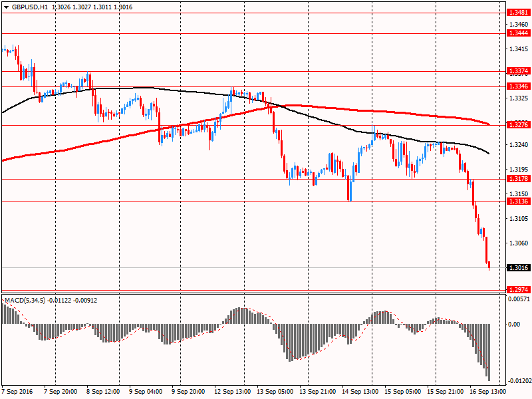Click the 15 Sep 05:00 time label
Image resolution: width=532 pixels, height=399 pixels.
403,392
